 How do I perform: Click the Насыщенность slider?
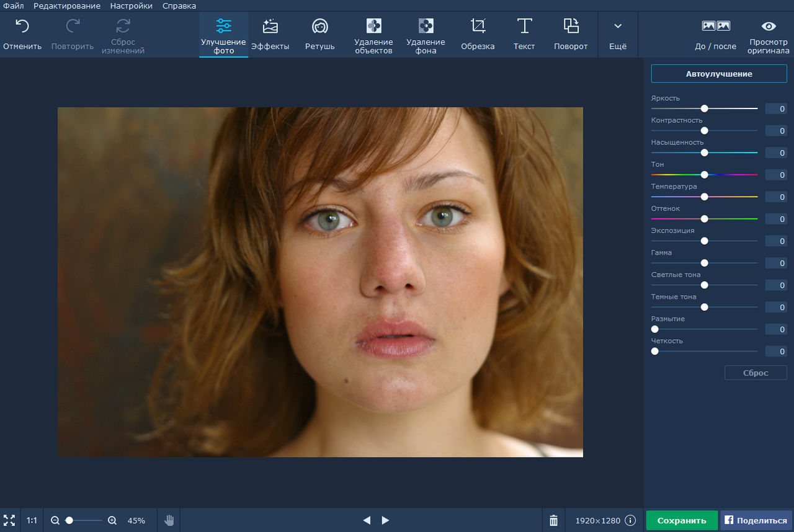click(x=705, y=153)
